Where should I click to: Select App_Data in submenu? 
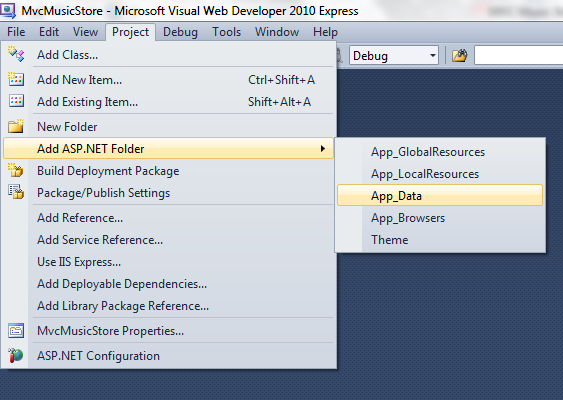pos(440,196)
